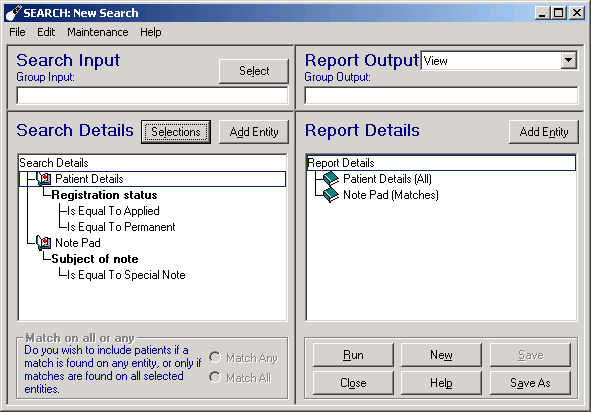Select the Subject of note tree node
The width and height of the screenshot is (591, 412).
(x=95, y=259)
